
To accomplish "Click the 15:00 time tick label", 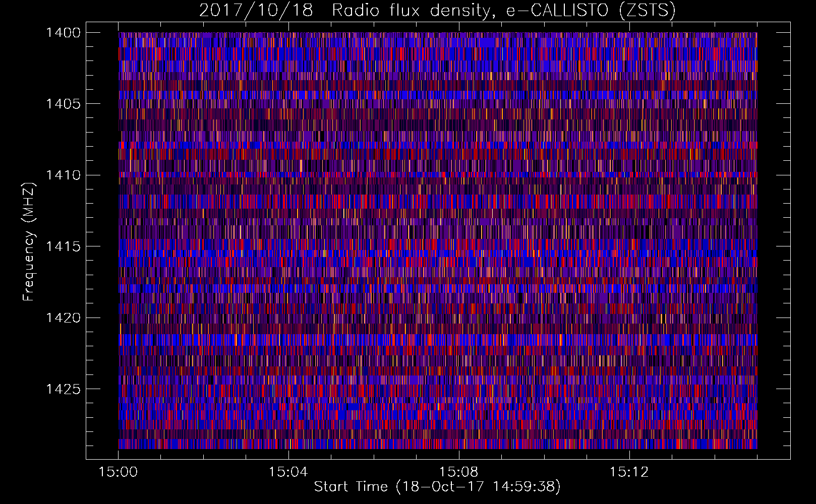I will coord(118,472).
